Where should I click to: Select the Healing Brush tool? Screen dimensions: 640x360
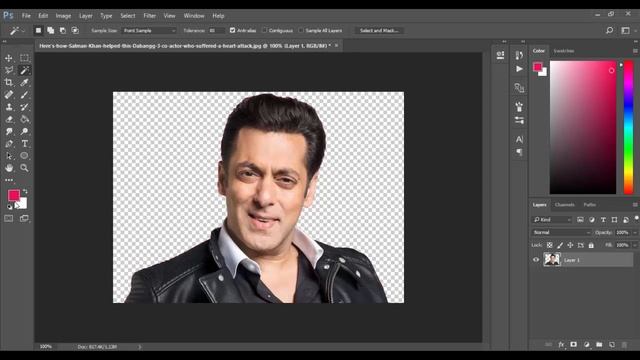tap(9, 95)
